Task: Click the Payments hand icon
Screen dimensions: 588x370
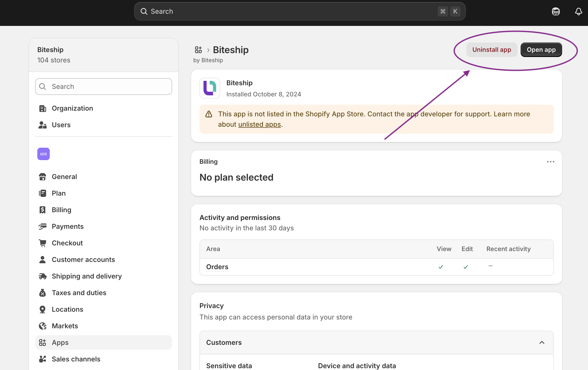Action: click(42, 226)
